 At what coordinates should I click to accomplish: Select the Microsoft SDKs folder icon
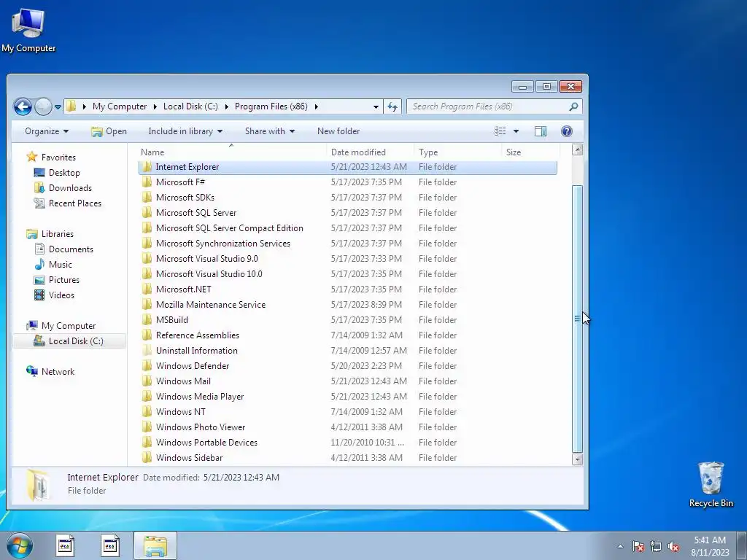pyautogui.click(x=147, y=198)
